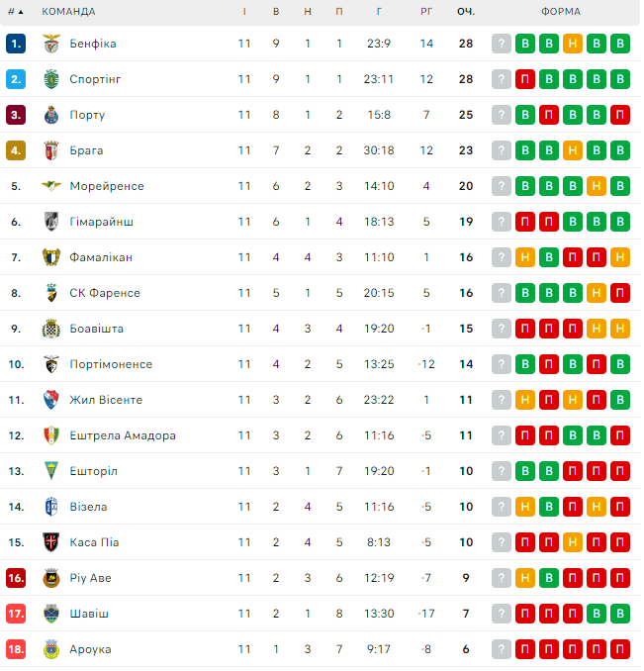Click Benfica's grey question mark form badge
This screenshot has width=644, height=671.
[502, 44]
